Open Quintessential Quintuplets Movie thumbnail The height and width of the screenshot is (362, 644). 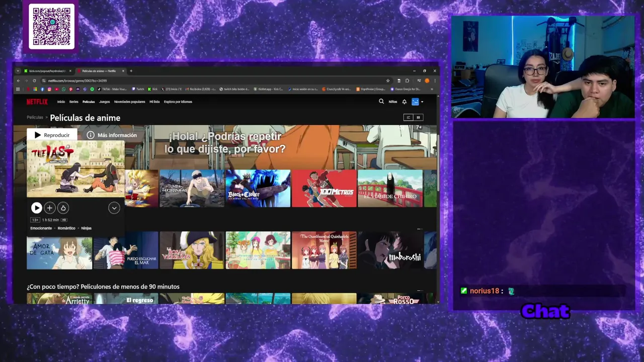coord(324,250)
